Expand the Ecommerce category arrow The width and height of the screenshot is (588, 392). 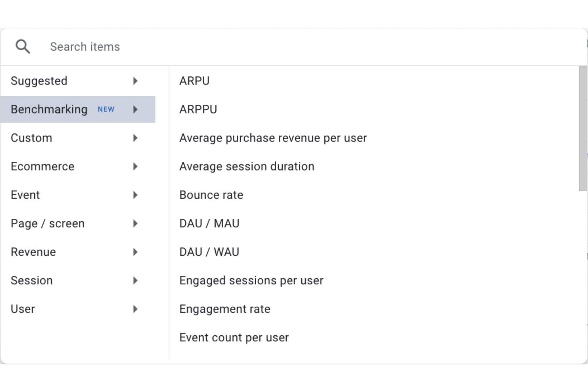[135, 166]
